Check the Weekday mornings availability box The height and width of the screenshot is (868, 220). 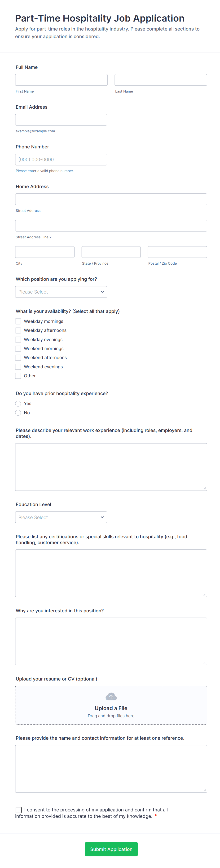pyautogui.click(x=18, y=321)
